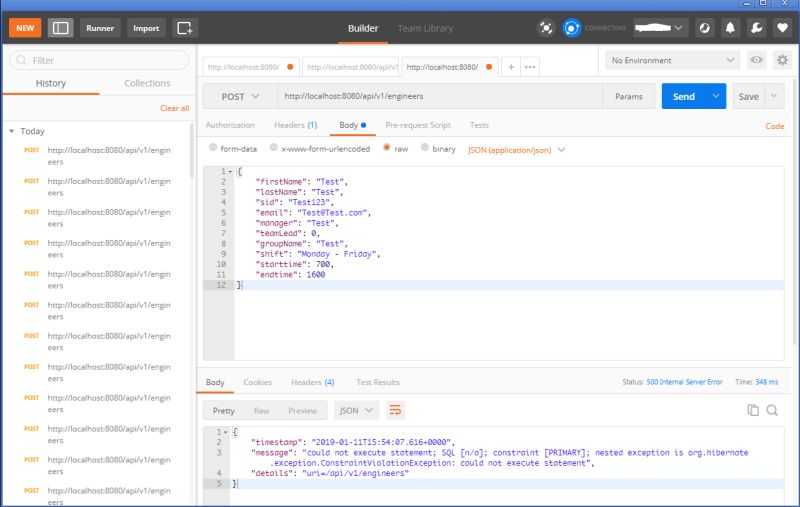Select the binary body type radio
The height and width of the screenshot is (507, 800).
pos(424,147)
